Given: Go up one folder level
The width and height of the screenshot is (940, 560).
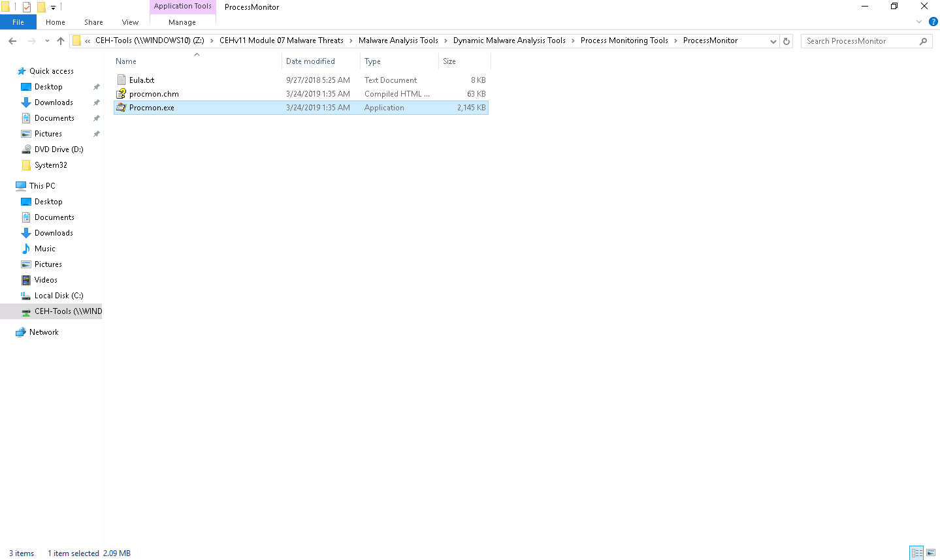Looking at the screenshot, I should coord(61,40).
